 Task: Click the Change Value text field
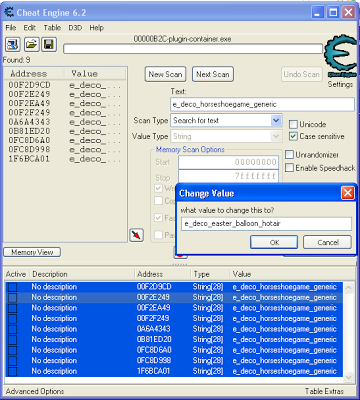[266, 224]
